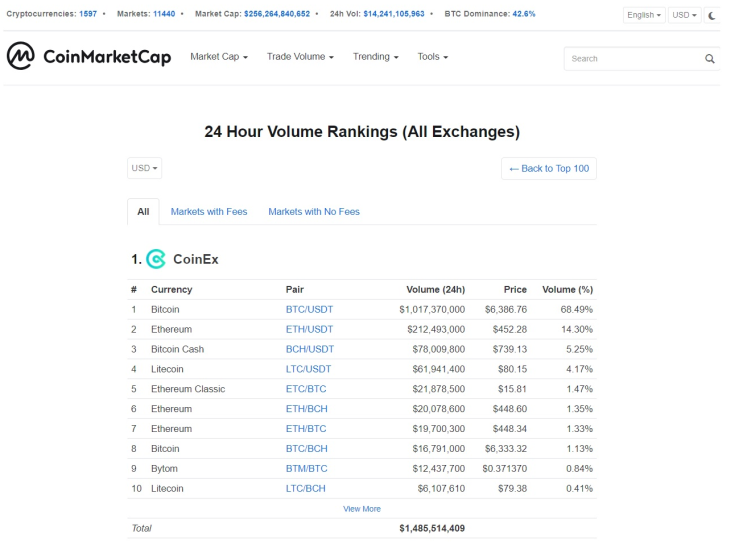Open the English language dropdown

tap(643, 15)
